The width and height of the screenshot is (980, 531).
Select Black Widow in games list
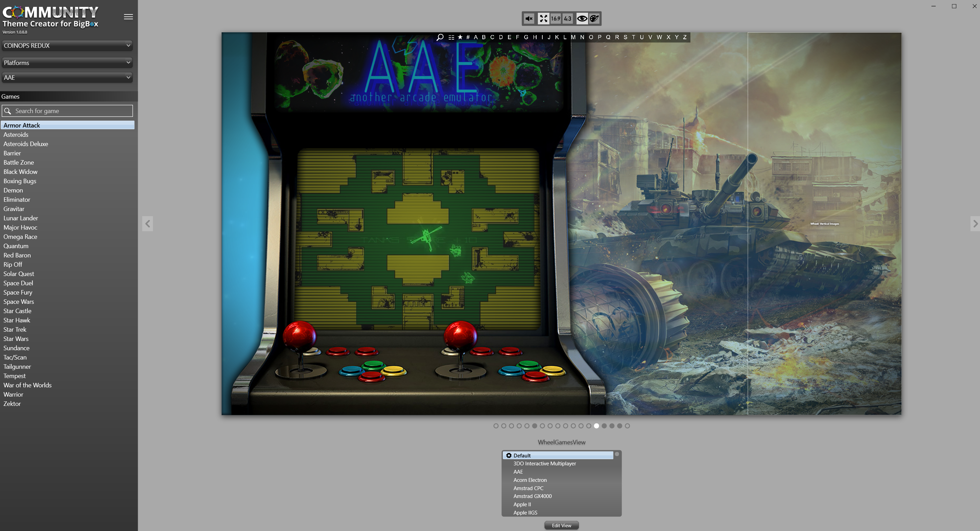68,172
